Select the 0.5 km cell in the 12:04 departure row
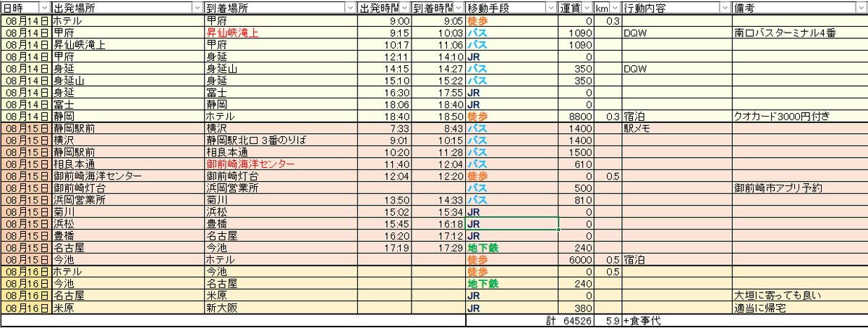This screenshot has height=328, width=868. click(x=608, y=176)
